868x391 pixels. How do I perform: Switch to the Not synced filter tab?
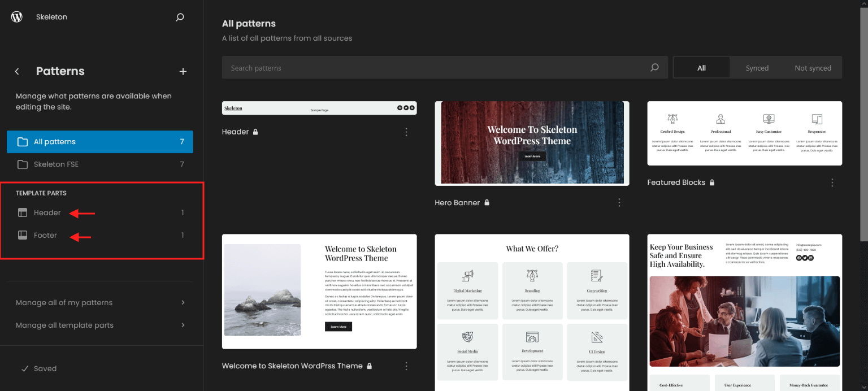[x=813, y=68]
